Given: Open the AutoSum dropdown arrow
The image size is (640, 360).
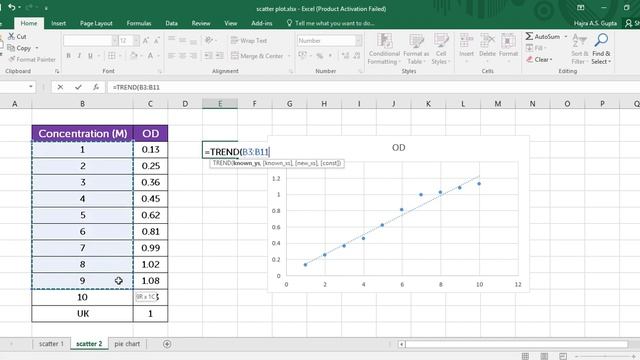Looking at the screenshot, I should [x=566, y=37].
